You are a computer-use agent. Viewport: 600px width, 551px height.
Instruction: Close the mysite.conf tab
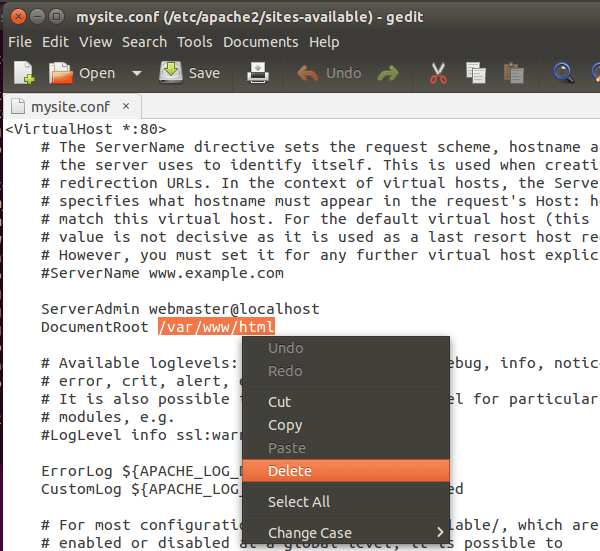coord(124,107)
